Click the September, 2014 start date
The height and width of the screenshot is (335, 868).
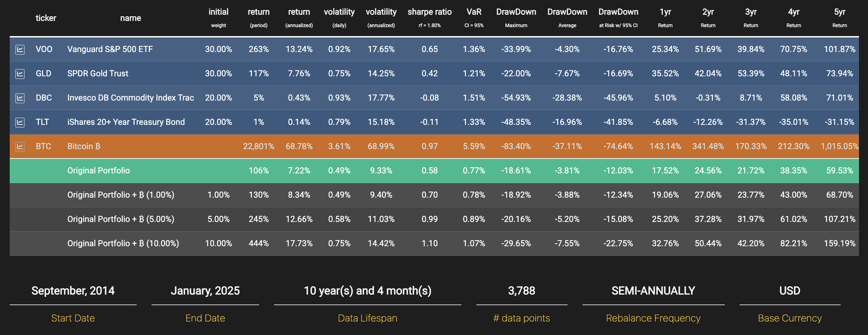click(x=73, y=291)
